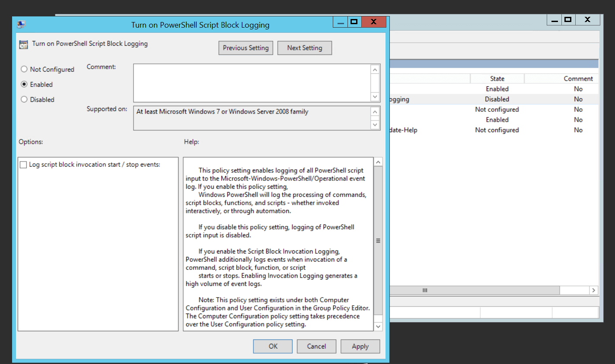615x364 pixels.
Task: Click the up arrow on the Supported on scrollbar
Action: pos(375,112)
